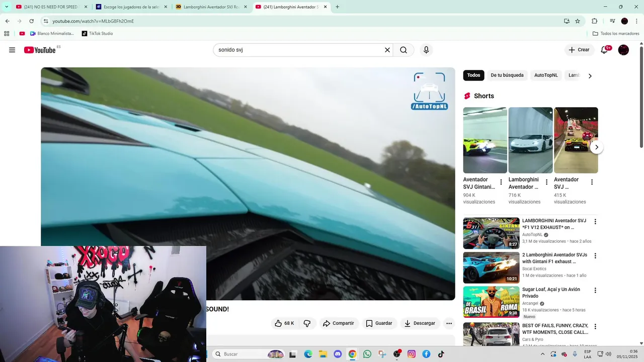Show next Shorts with the carousel arrow
Image resolution: width=644 pixels, height=362 pixels.
point(596,147)
